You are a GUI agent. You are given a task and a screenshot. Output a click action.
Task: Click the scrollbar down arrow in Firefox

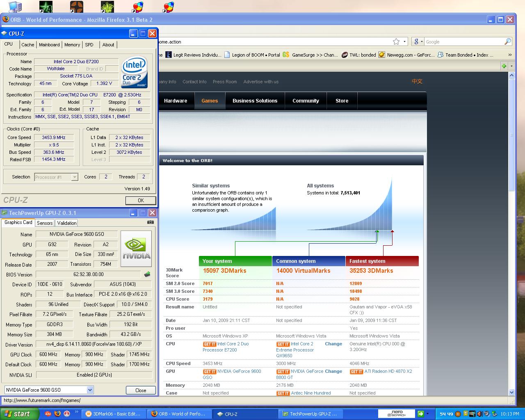click(511, 392)
